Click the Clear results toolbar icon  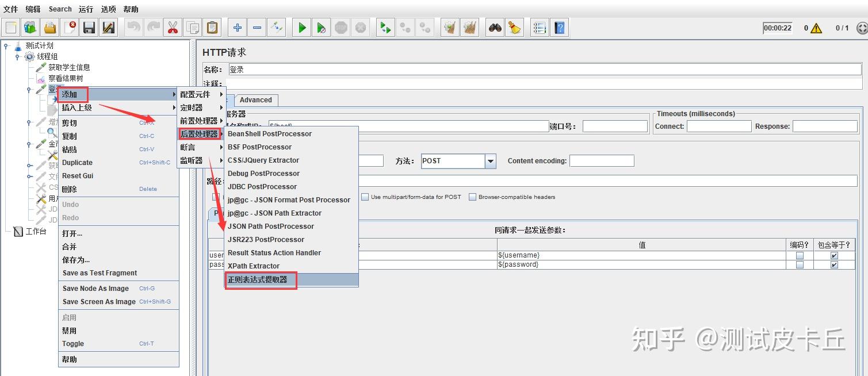(x=450, y=27)
